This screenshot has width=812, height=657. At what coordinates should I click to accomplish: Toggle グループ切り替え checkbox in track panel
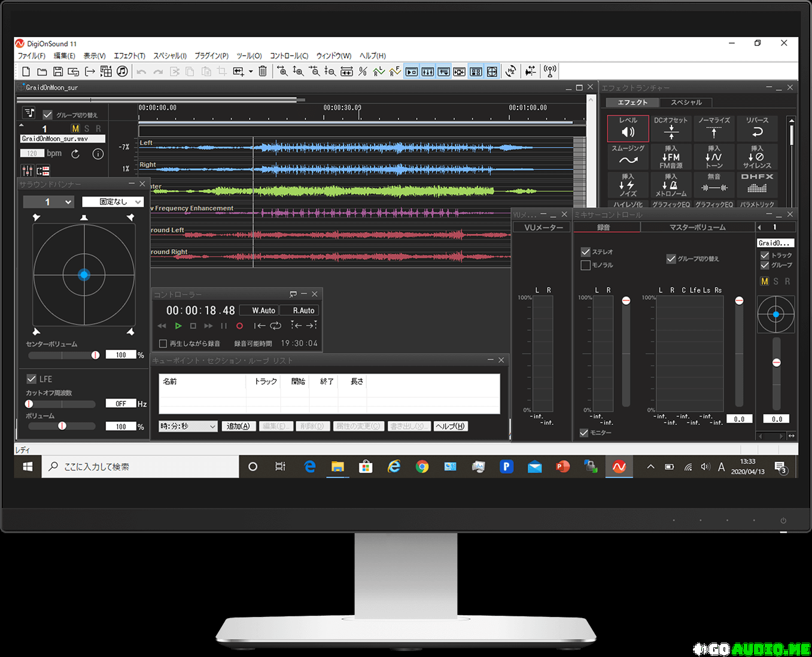(47, 114)
